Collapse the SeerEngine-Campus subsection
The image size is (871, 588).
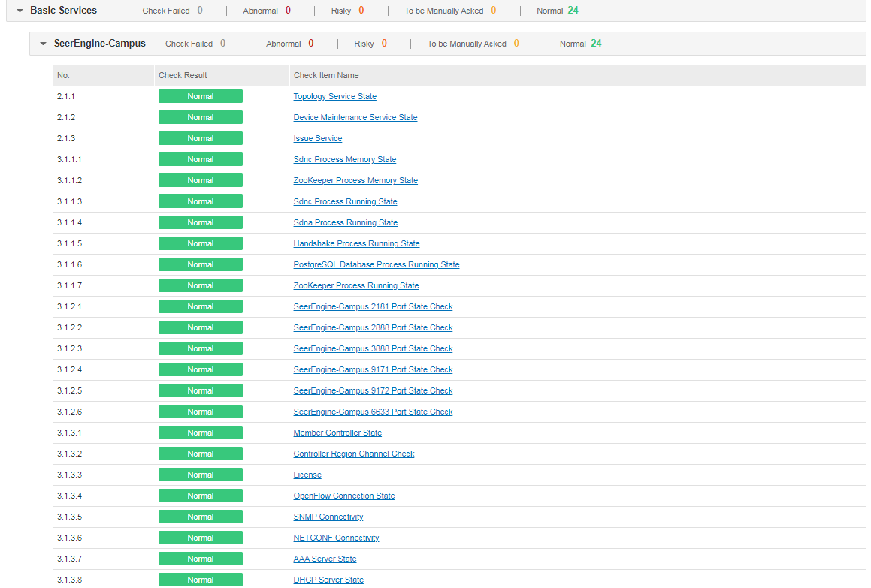[44, 44]
